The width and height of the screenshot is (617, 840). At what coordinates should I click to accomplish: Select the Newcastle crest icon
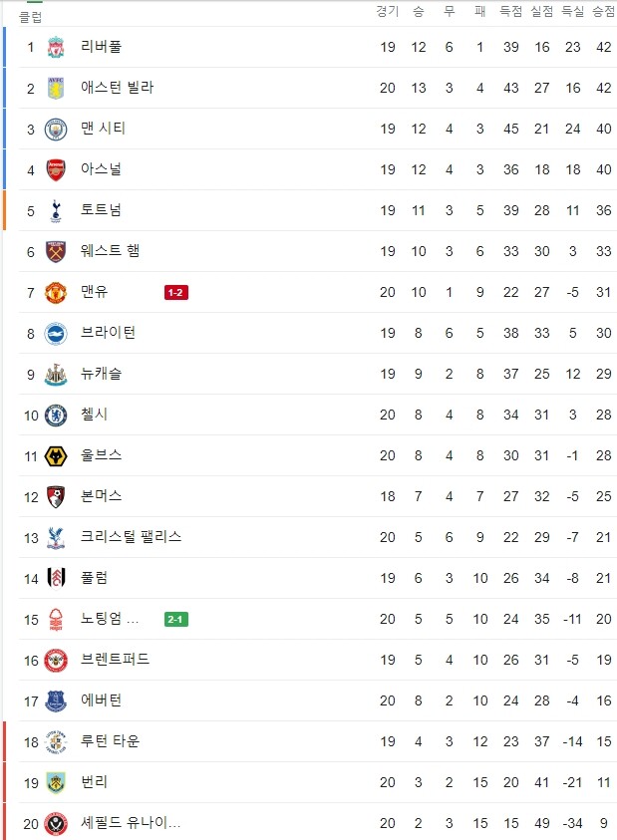pyautogui.click(x=56, y=374)
